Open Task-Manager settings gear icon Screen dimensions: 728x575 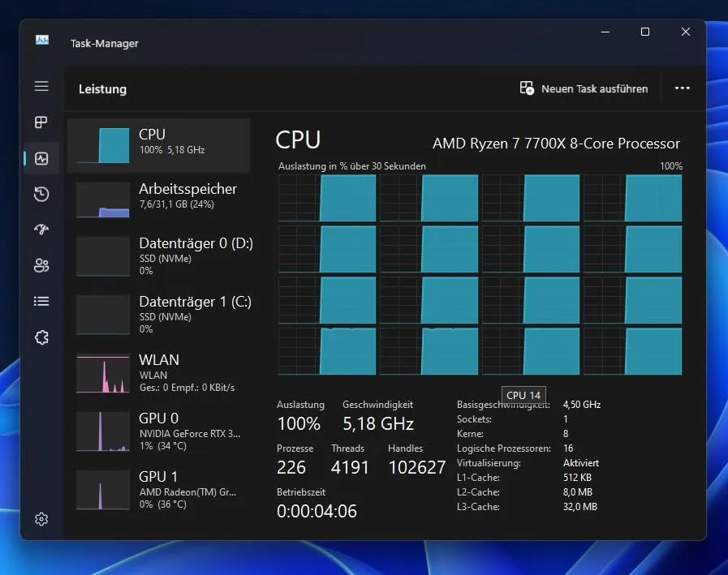pos(41,519)
